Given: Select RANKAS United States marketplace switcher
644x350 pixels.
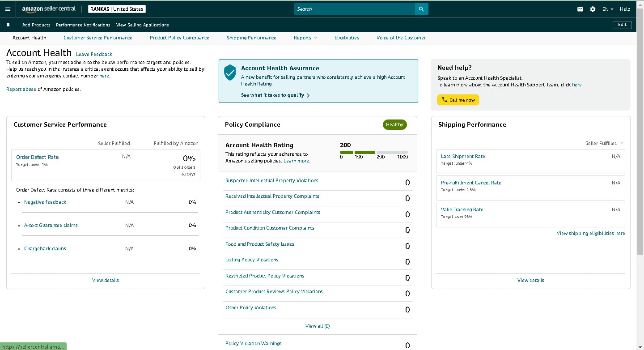Looking at the screenshot, I should click(117, 9).
